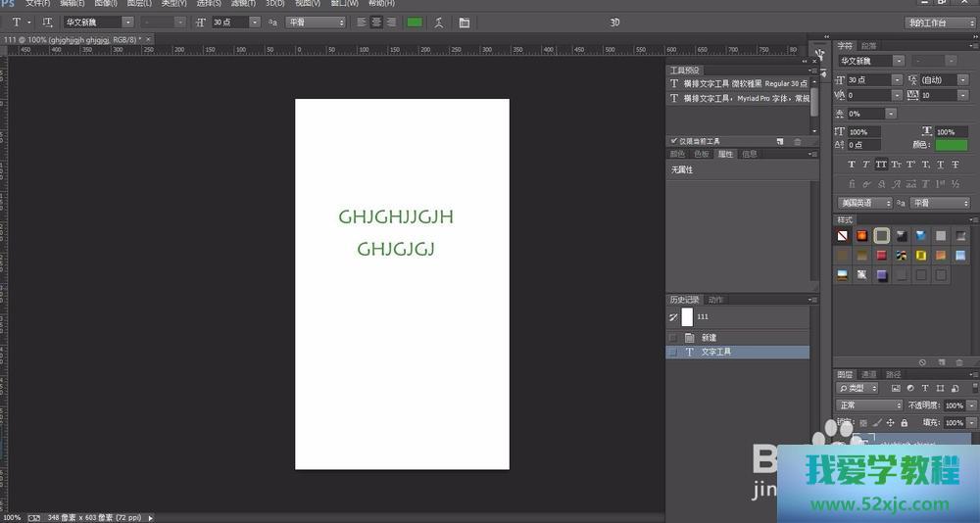The height and width of the screenshot is (523, 980).
Task: Open character and paragraph panel toggle icon
Action: [464, 22]
